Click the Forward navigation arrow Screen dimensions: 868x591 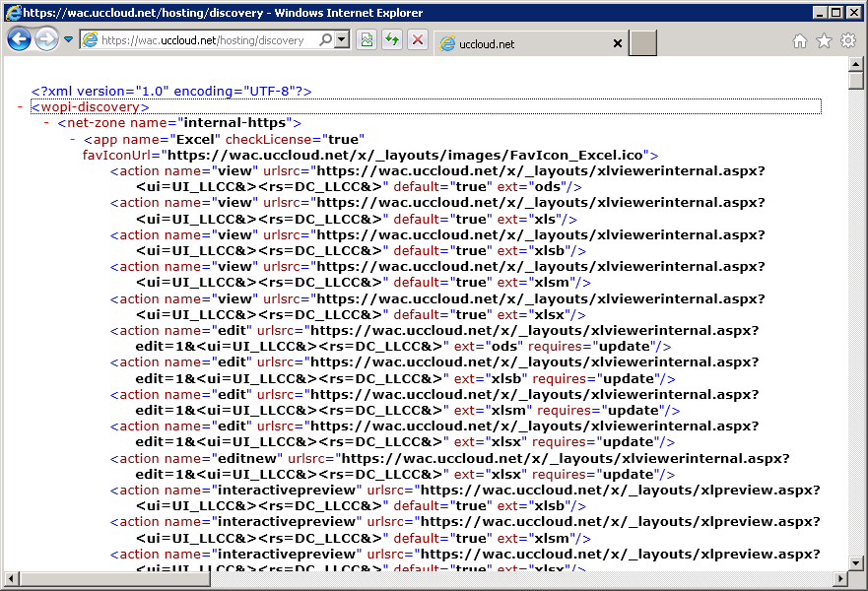[47, 39]
